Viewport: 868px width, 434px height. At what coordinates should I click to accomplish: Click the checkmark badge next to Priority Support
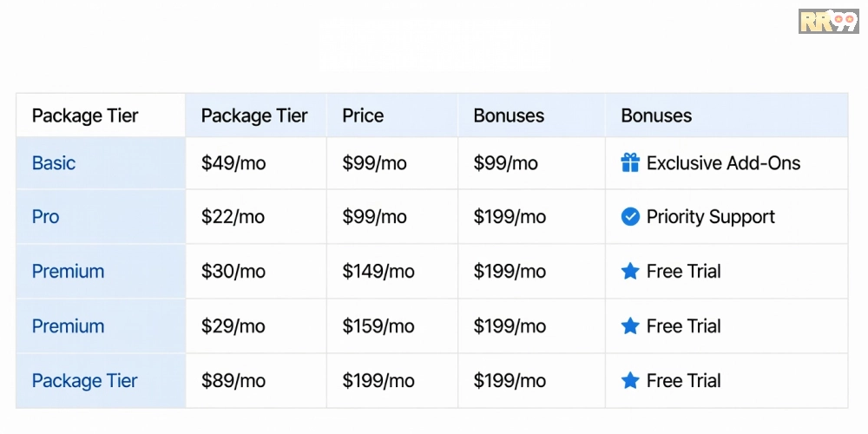(x=630, y=217)
